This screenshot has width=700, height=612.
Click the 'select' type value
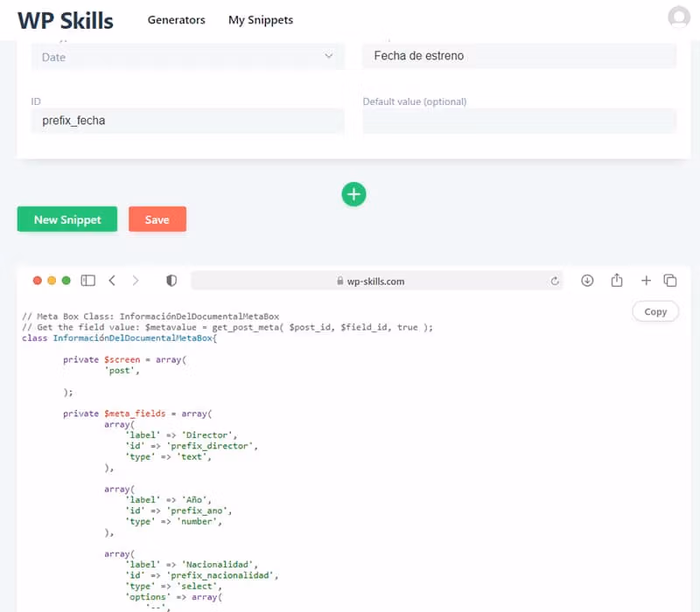pos(196,586)
